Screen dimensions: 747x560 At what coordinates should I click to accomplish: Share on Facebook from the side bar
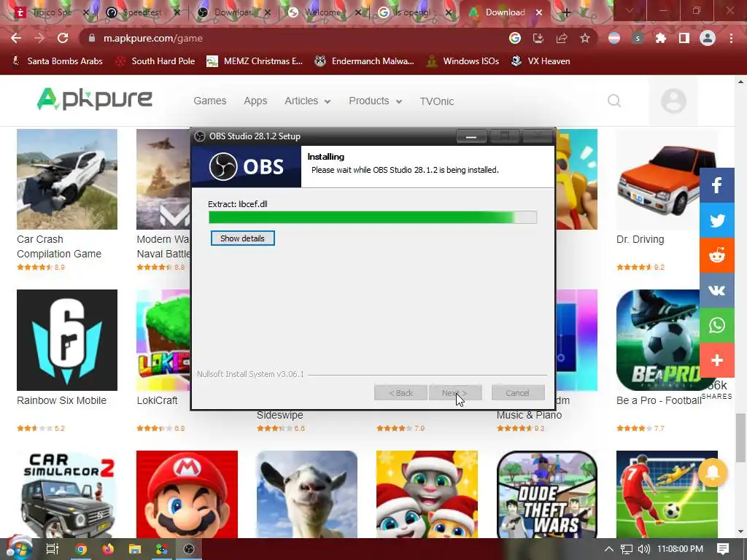pyautogui.click(x=716, y=185)
